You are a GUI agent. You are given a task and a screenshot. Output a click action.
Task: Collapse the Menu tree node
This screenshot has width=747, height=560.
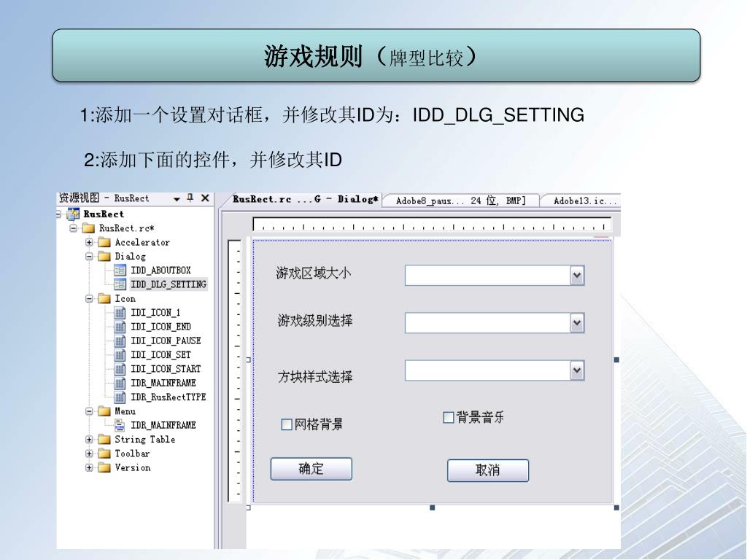(89, 411)
